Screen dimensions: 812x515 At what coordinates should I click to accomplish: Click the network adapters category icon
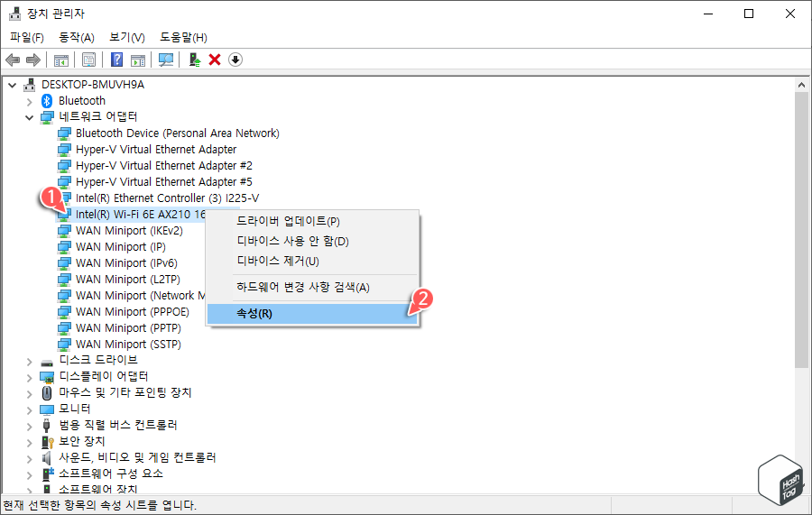(47, 117)
